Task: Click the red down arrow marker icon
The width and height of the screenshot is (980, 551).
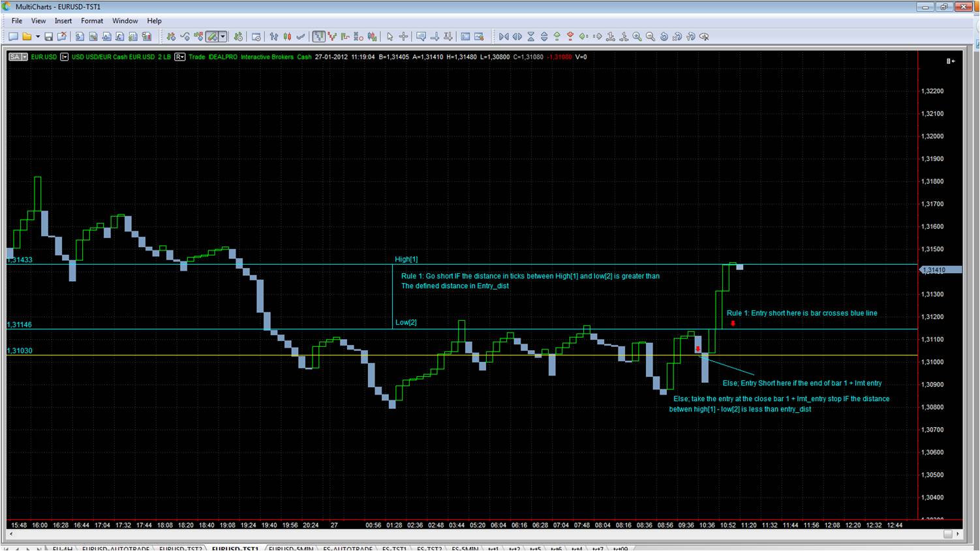Action: pos(570,37)
